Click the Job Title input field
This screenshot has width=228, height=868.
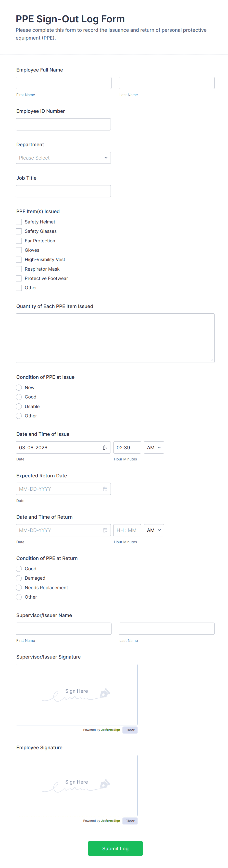click(63, 191)
